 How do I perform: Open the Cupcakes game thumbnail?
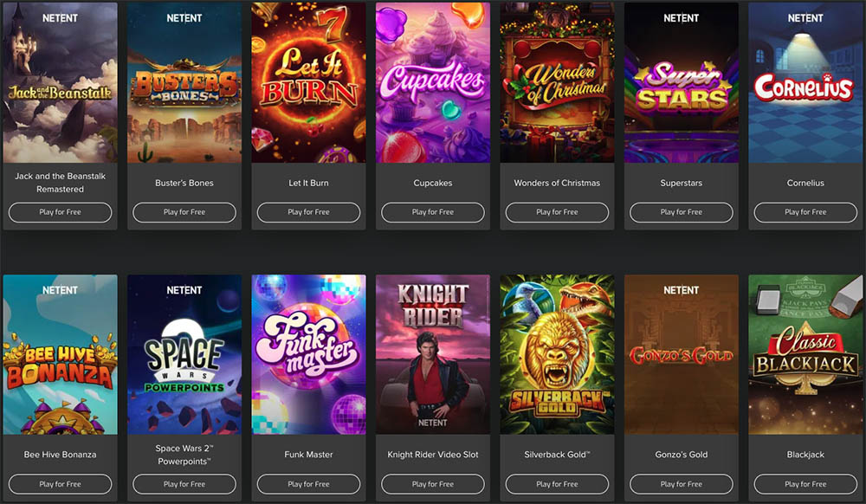coord(433,82)
